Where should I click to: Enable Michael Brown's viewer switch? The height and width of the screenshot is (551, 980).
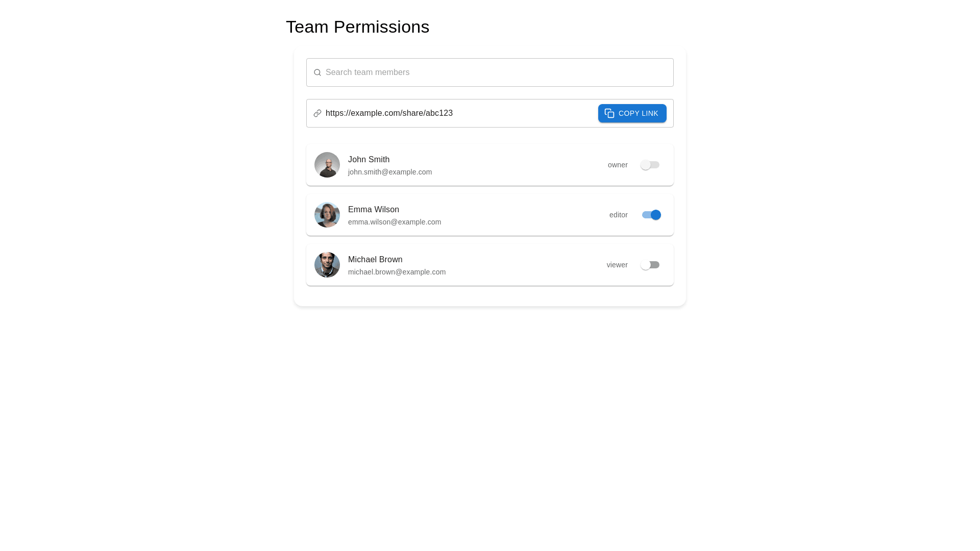click(x=650, y=265)
